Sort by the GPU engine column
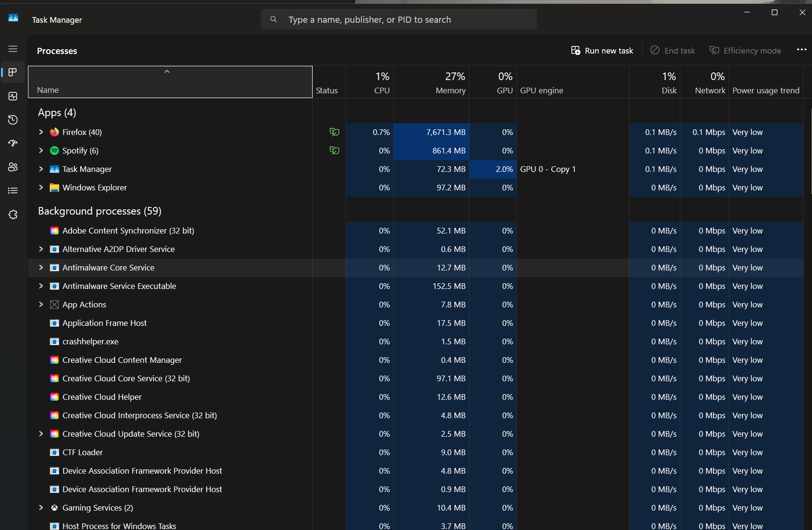Viewport: 812px width, 530px height. click(x=573, y=82)
